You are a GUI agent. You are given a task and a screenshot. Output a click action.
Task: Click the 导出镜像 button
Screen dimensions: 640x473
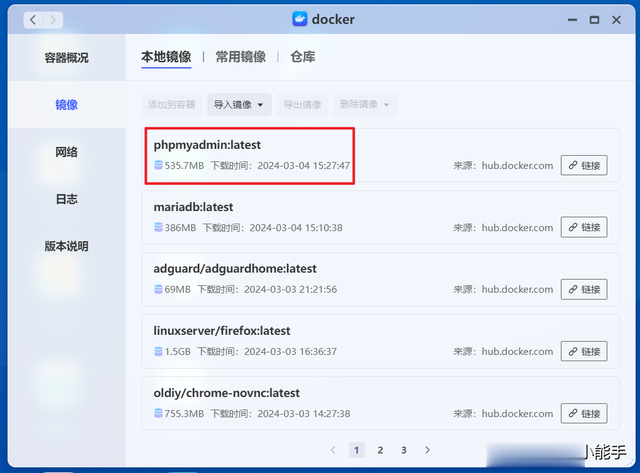[x=302, y=104]
